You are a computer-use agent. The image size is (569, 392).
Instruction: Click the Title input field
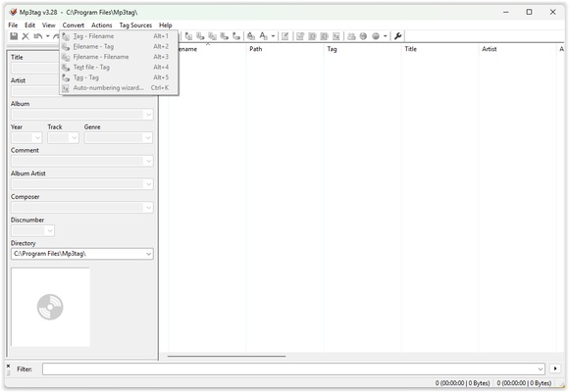point(35,69)
